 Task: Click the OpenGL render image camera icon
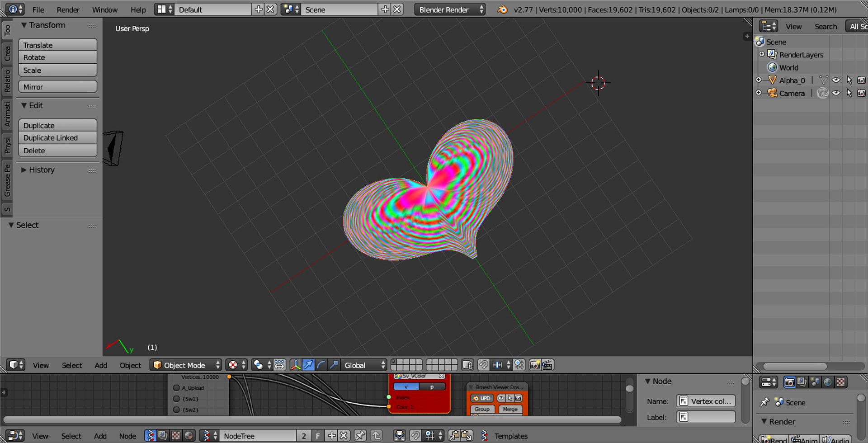(535, 365)
